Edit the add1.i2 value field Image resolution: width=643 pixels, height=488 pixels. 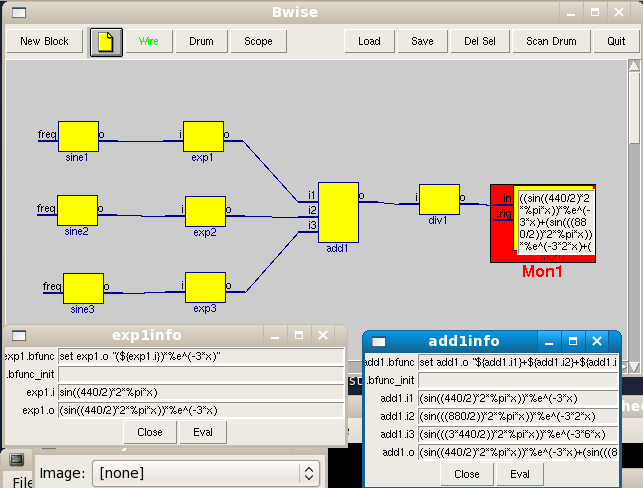[518, 416]
